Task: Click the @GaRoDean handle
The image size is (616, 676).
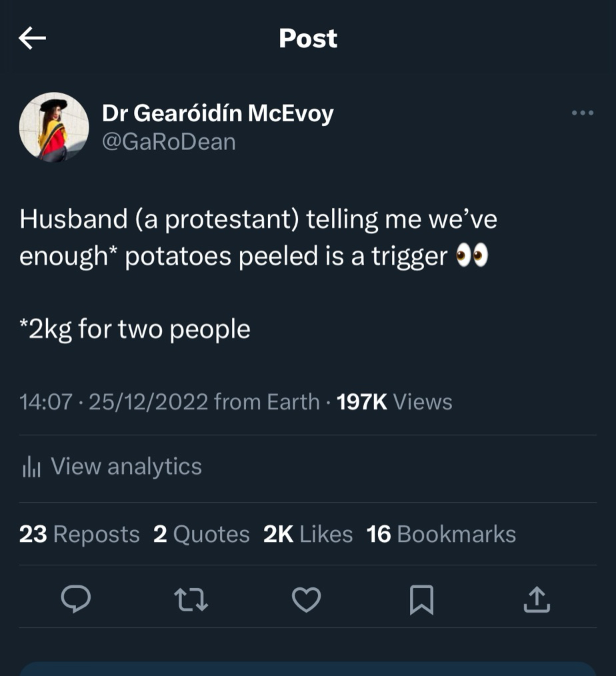Action: coord(169,141)
